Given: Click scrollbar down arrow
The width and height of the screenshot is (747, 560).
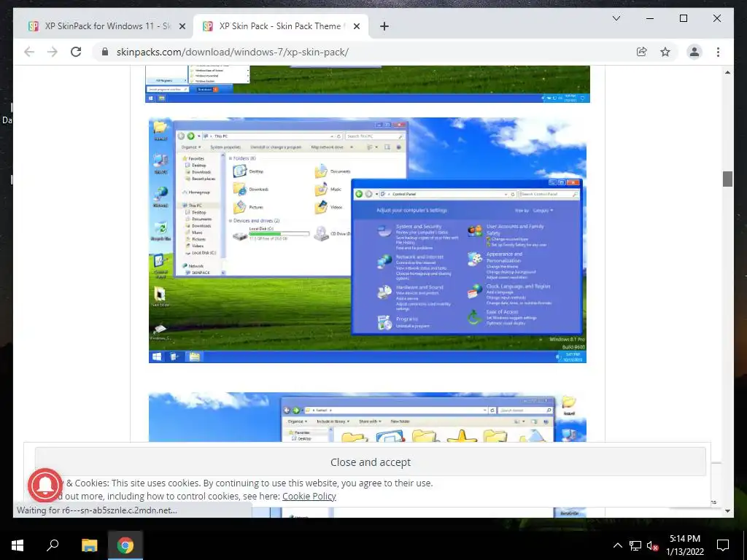Looking at the screenshot, I should (727, 511).
